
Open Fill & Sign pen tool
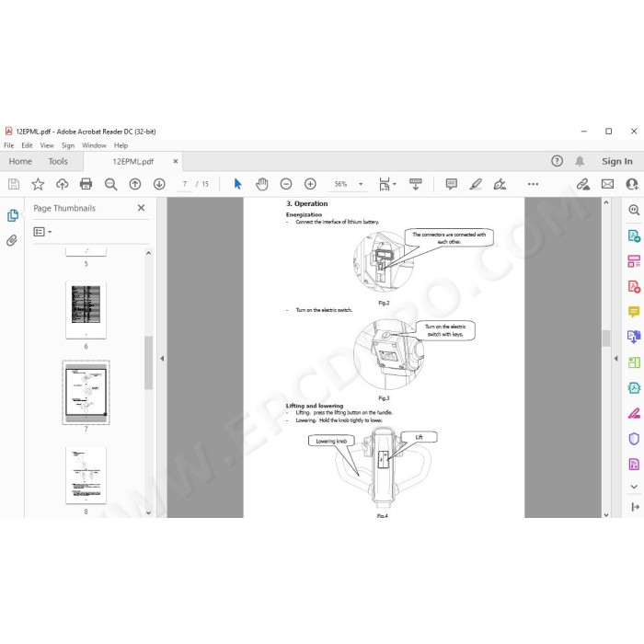(x=634, y=413)
